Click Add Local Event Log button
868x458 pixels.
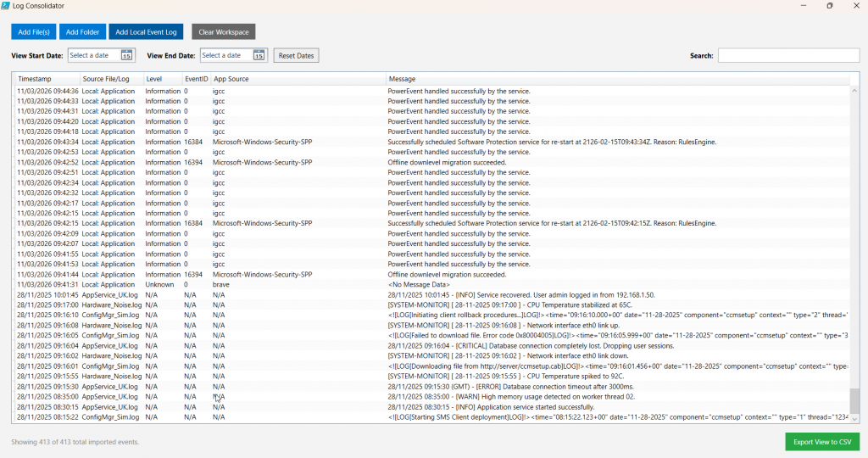point(146,32)
